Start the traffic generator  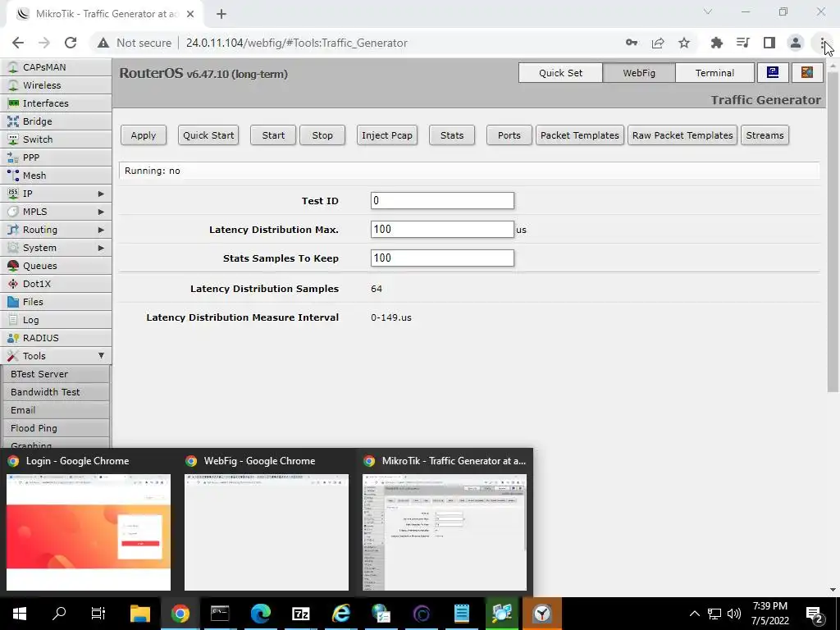(x=273, y=135)
